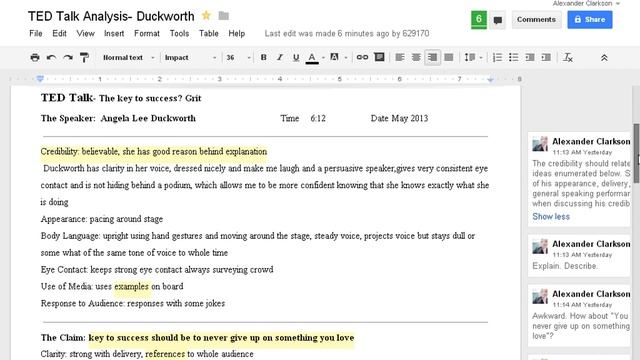Toggle bold formatting
This screenshot has width=640, height=360.
263,58
